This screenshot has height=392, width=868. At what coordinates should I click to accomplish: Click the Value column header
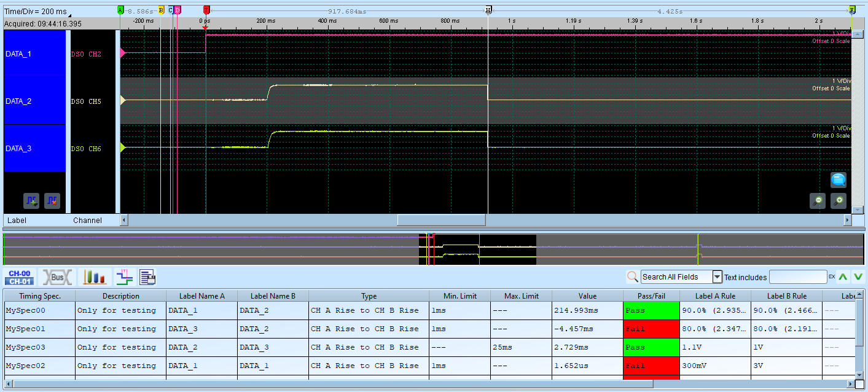pos(587,296)
